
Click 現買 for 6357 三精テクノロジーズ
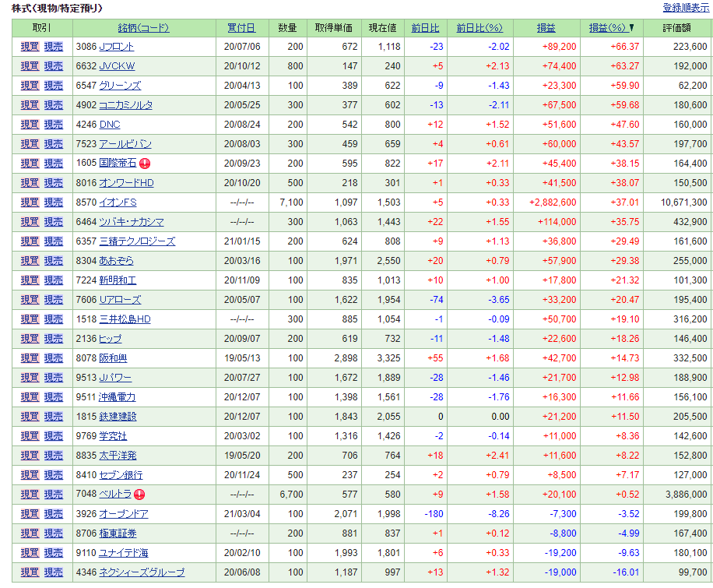tap(30, 241)
